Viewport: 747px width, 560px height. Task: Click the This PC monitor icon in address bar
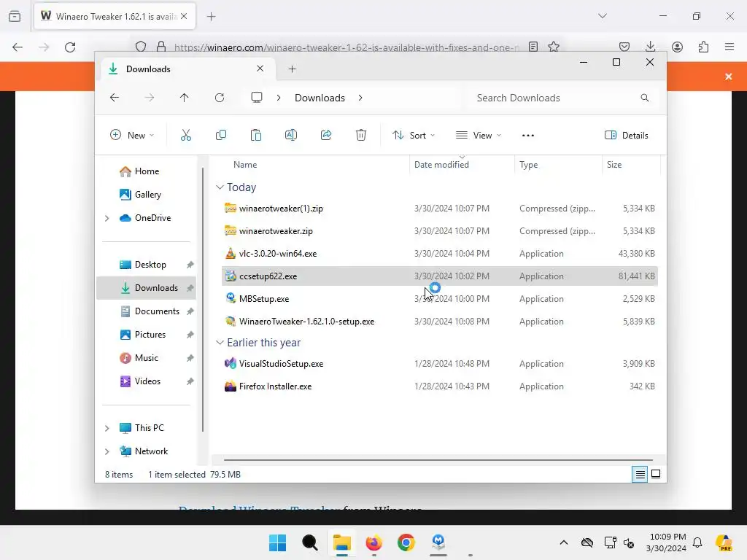click(257, 98)
